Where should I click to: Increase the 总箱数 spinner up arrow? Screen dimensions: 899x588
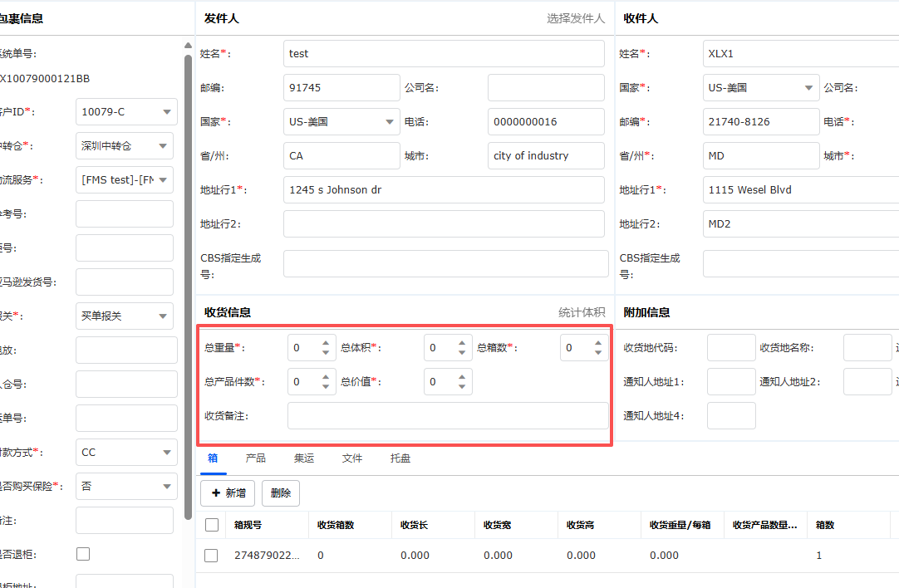pyautogui.click(x=598, y=343)
